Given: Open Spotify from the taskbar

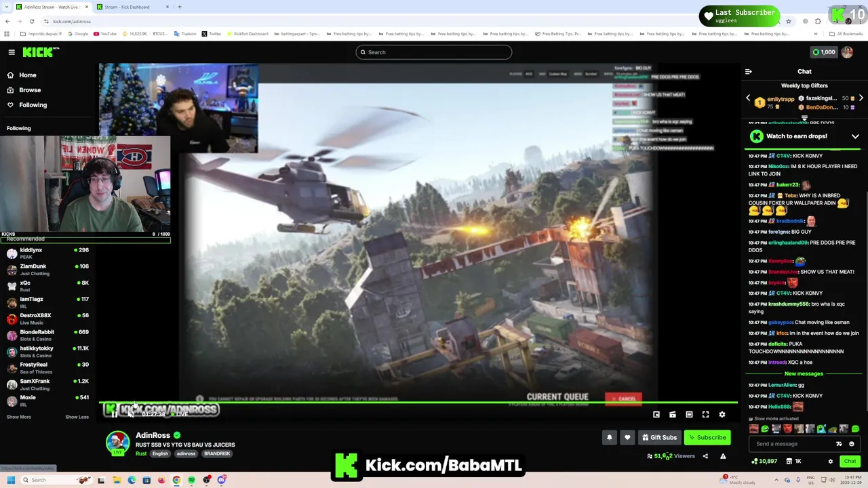Looking at the screenshot, I should point(192,480).
